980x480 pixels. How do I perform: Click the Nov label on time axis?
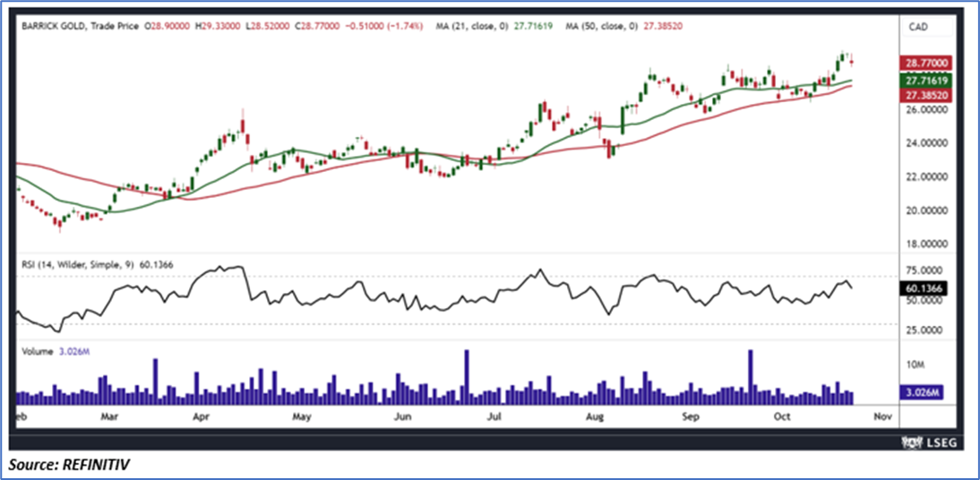(882, 416)
